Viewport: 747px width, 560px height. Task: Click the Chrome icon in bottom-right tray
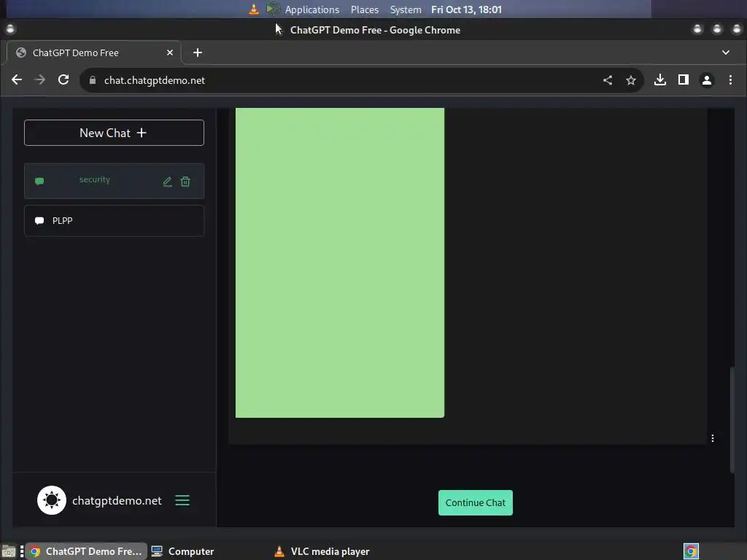point(691,551)
